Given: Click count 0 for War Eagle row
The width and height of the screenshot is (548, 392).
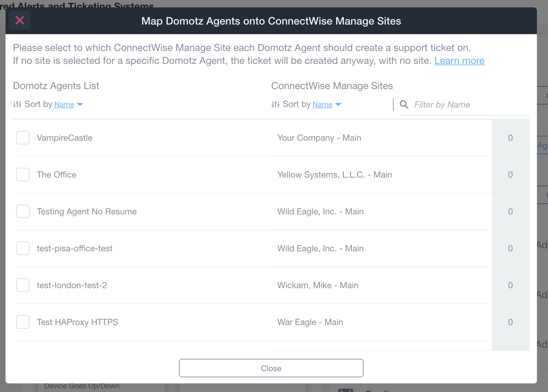Looking at the screenshot, I should click(510, 322).
